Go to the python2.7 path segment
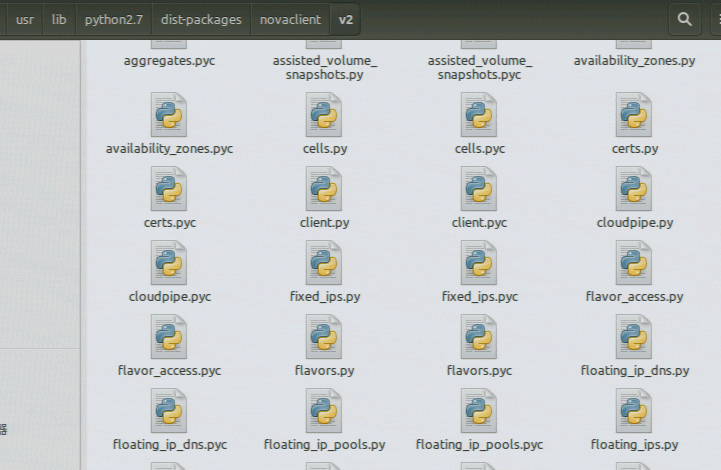 pos(114,19)
